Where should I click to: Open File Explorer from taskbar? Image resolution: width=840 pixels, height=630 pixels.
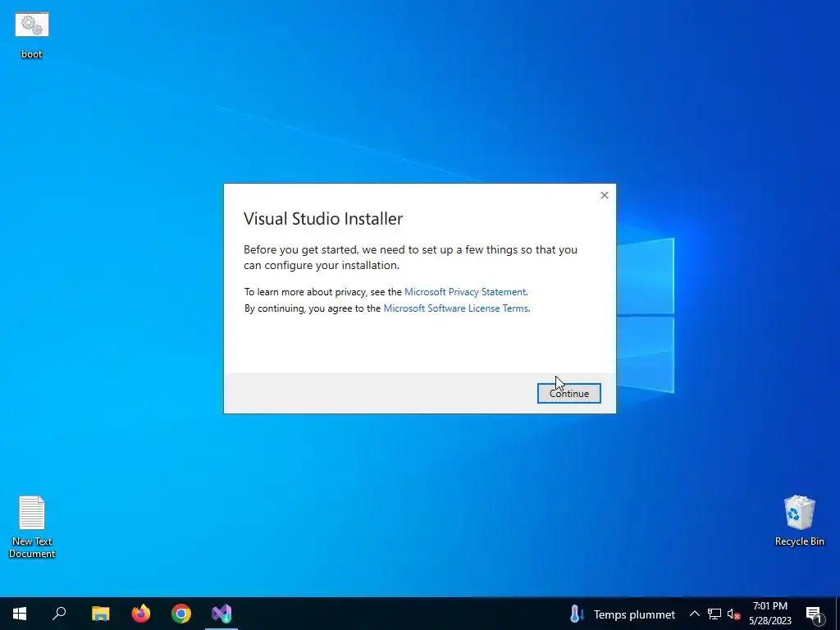pos(100,614)
